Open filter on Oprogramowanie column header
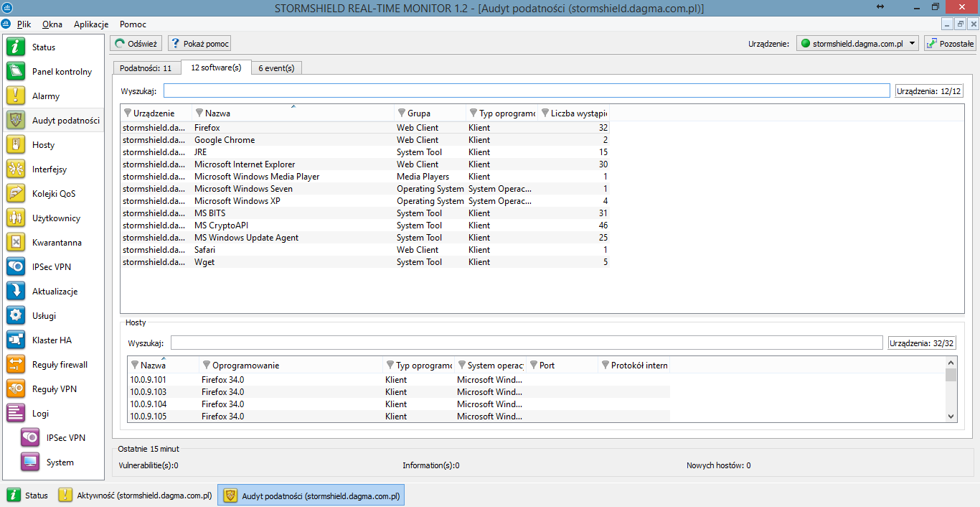The image size is (980, 507). coord(207,366)
